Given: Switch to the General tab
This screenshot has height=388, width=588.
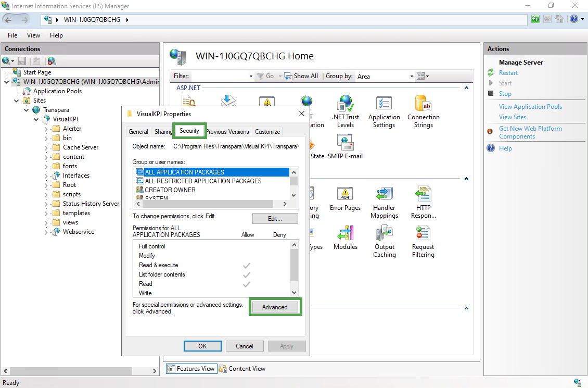Looking at the screenshot, I should click(138, 132).
